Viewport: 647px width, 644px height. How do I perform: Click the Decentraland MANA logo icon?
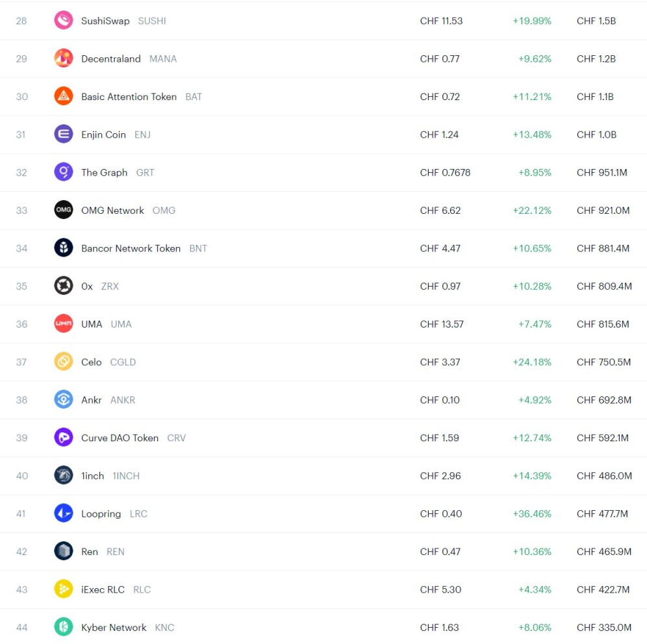pos(64,58)
